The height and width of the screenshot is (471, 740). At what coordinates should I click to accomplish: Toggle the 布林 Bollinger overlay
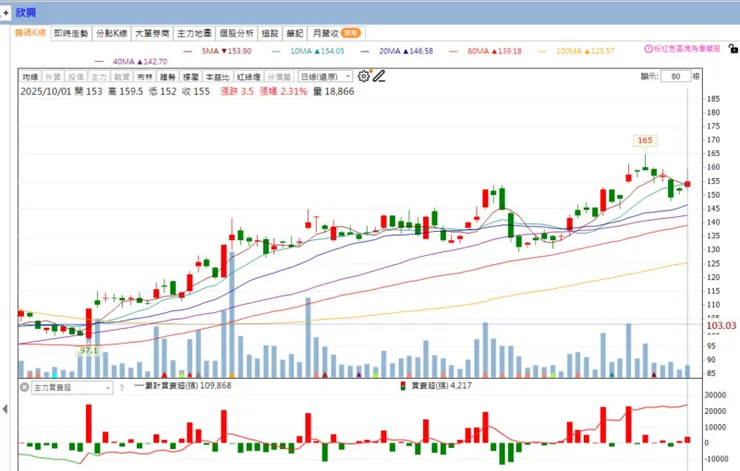pyautogui.click(x=145, y=76)
